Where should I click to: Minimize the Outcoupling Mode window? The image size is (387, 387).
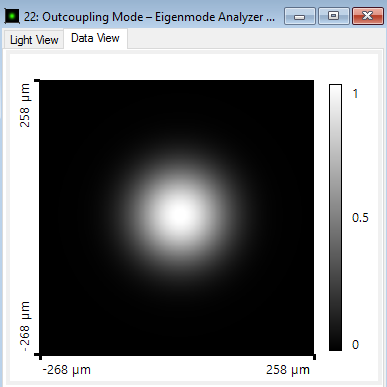tap(300, 16)
